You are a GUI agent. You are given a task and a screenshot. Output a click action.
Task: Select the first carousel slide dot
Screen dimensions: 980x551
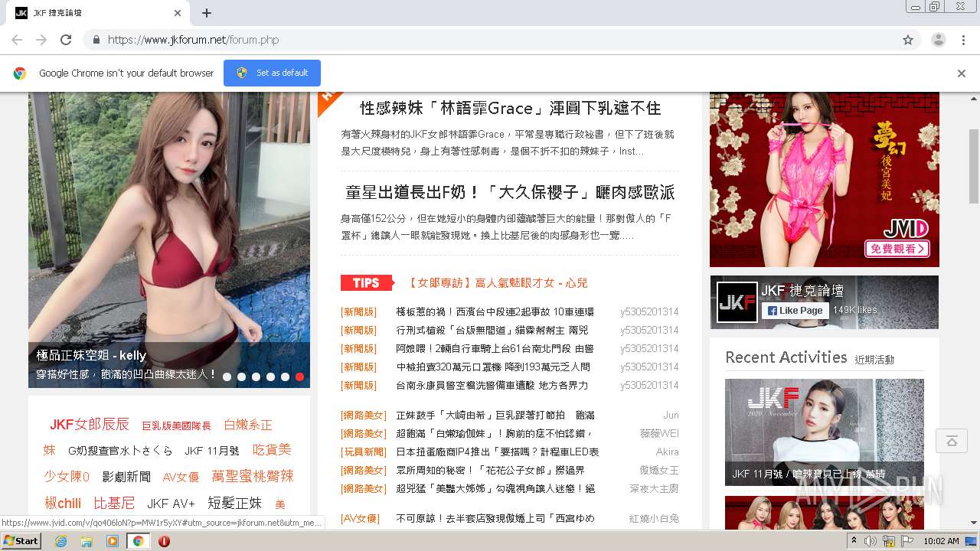point(227,377)
